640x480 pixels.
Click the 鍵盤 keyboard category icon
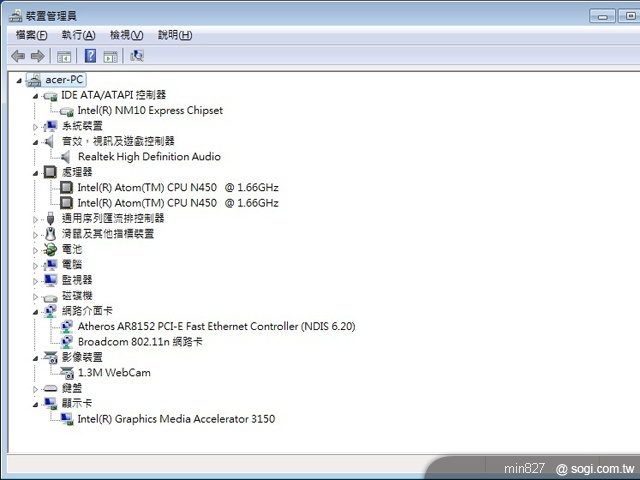pos(50,388)
